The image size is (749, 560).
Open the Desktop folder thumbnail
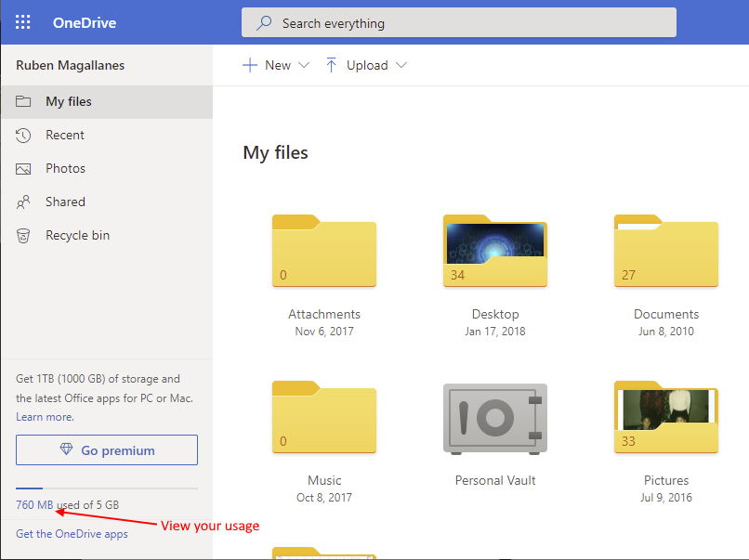point(495,251)
